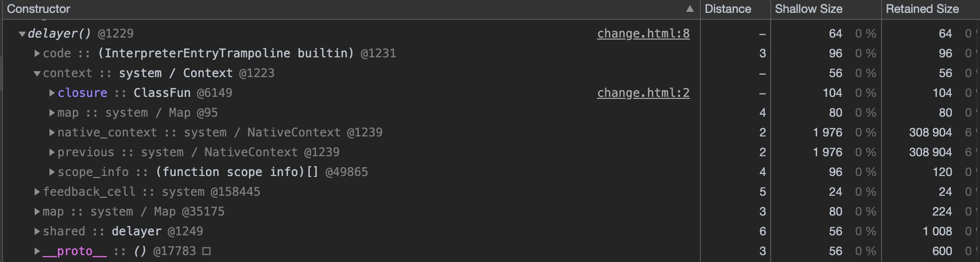Click the Constructor sort arrow indicator
The height and width of the screenshot is (262, 980).
pyautogui.click(x=689, y=9)
